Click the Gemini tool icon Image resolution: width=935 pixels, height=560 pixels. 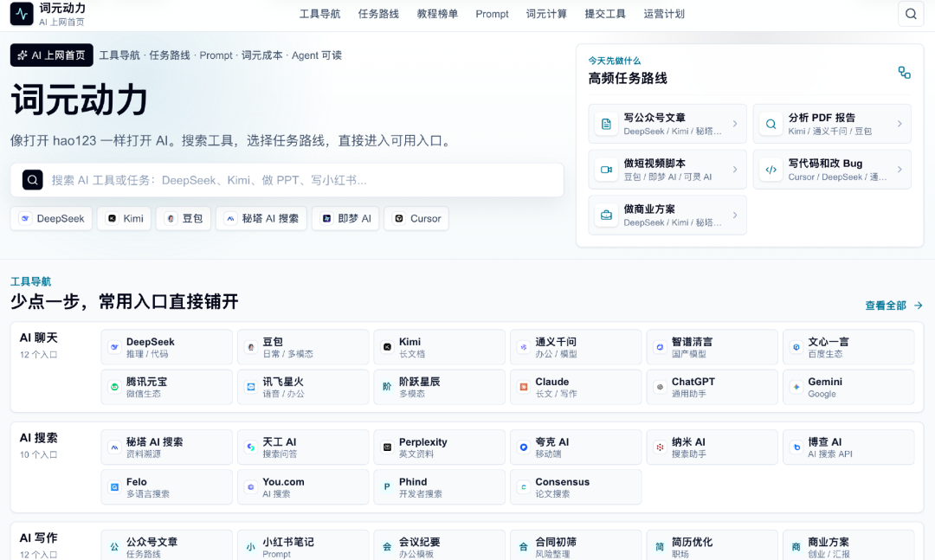point(796,386)
